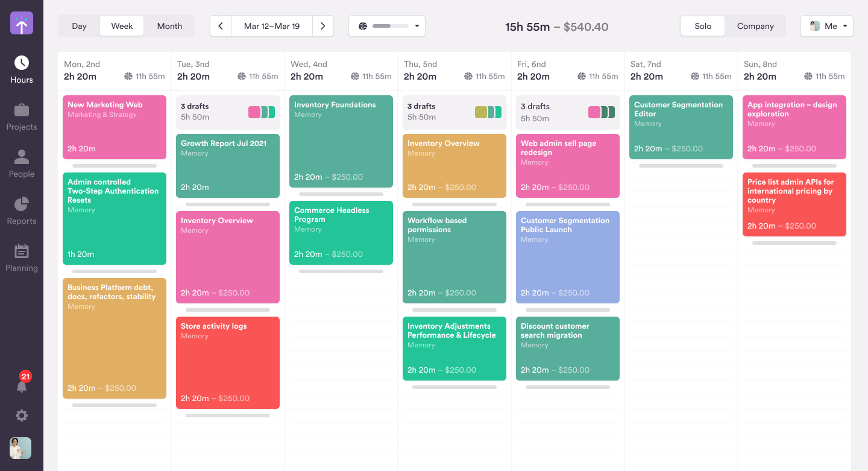
Task: Switch to Solo view
Action: (x=702, y=26)
